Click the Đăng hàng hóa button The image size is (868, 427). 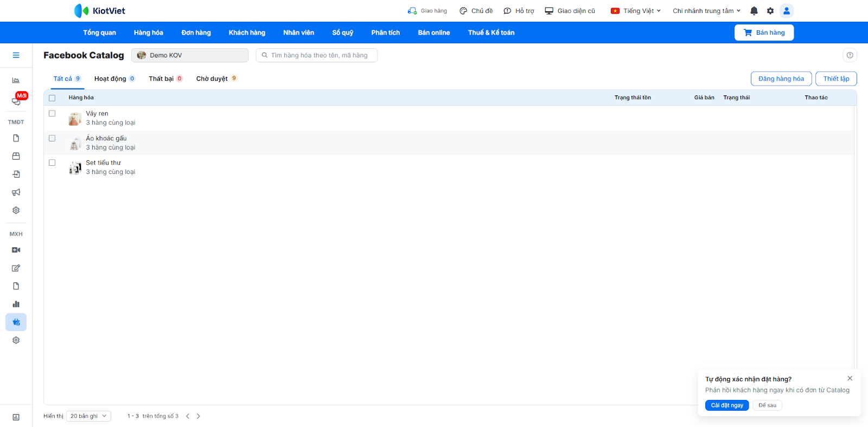point(781,79)
